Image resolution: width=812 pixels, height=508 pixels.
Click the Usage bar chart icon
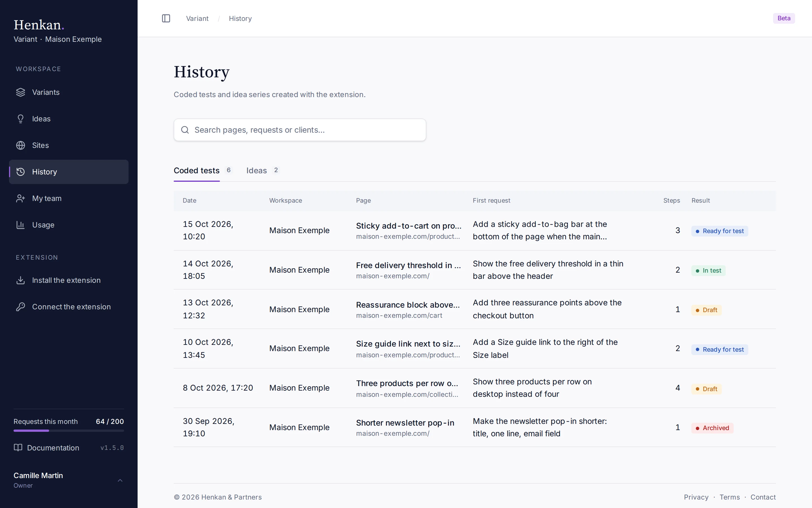point(21,225)
